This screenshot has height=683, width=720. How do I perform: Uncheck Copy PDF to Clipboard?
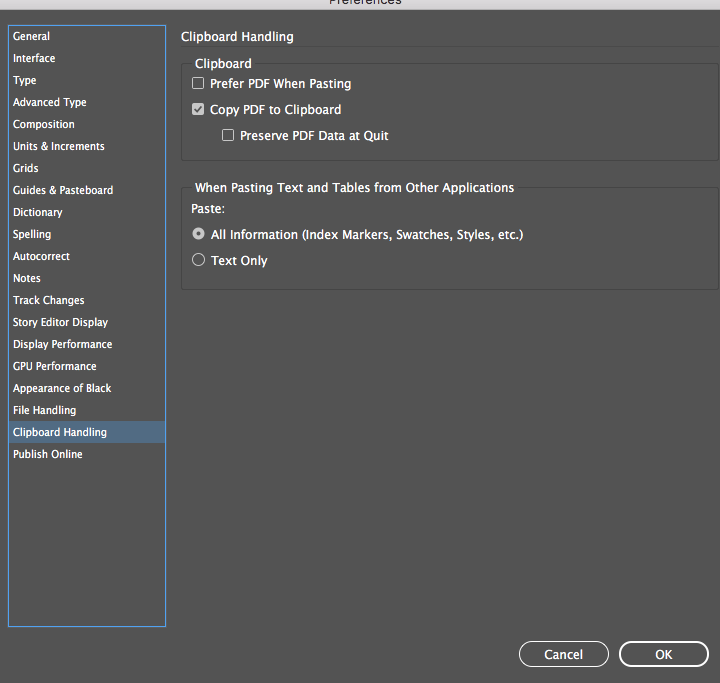[198, 110]
